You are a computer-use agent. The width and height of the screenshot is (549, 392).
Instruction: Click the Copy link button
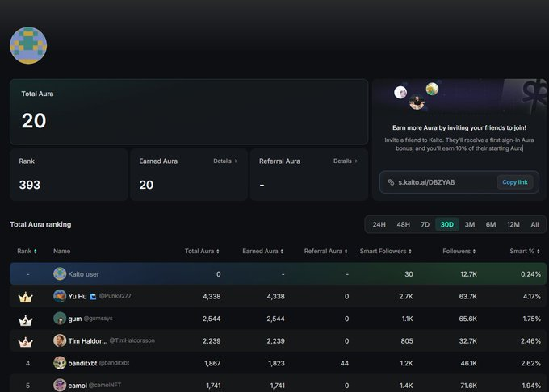click(515, 182)
